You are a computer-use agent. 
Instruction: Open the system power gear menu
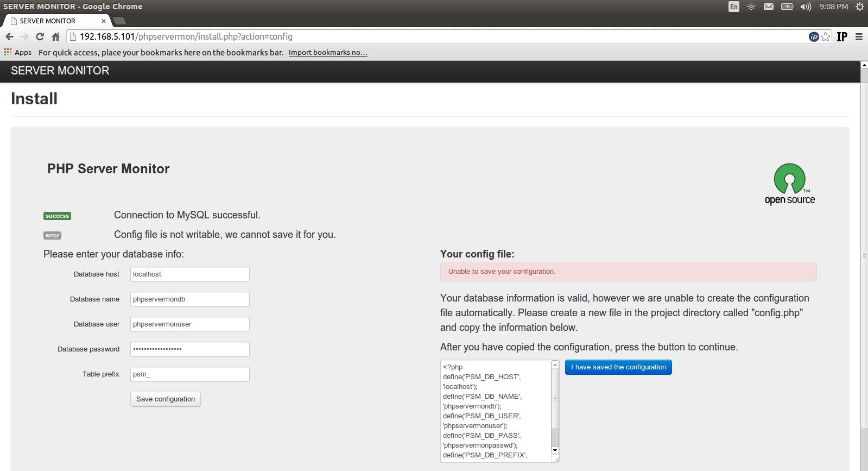click(x=859, y=7)
